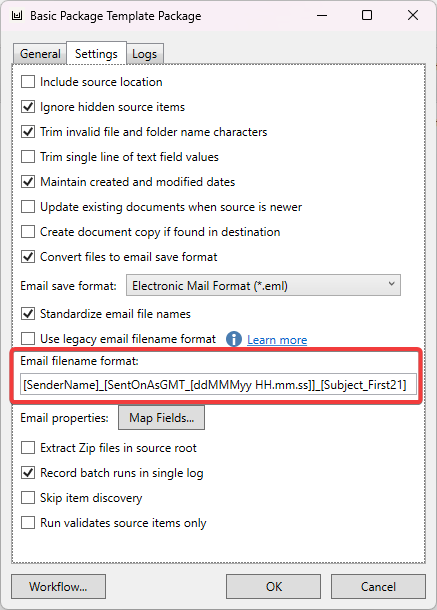Click the Workflow button
Screen dimensions: 437x610
point(58,586)
